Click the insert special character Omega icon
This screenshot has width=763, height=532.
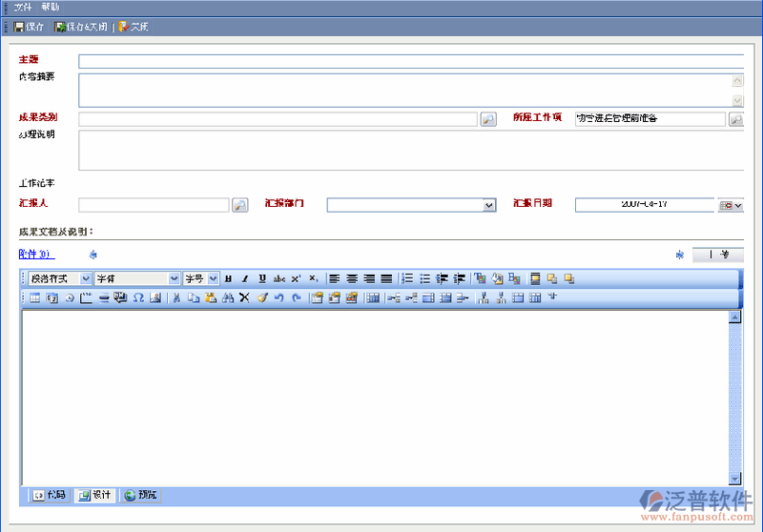pyautogui.click(x=138, y=298)
